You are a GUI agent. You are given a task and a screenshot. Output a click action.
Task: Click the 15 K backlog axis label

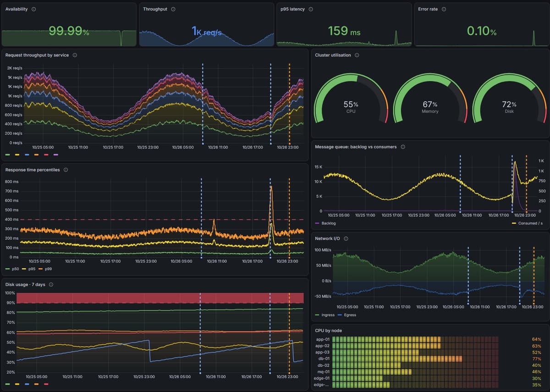(319, 167)
